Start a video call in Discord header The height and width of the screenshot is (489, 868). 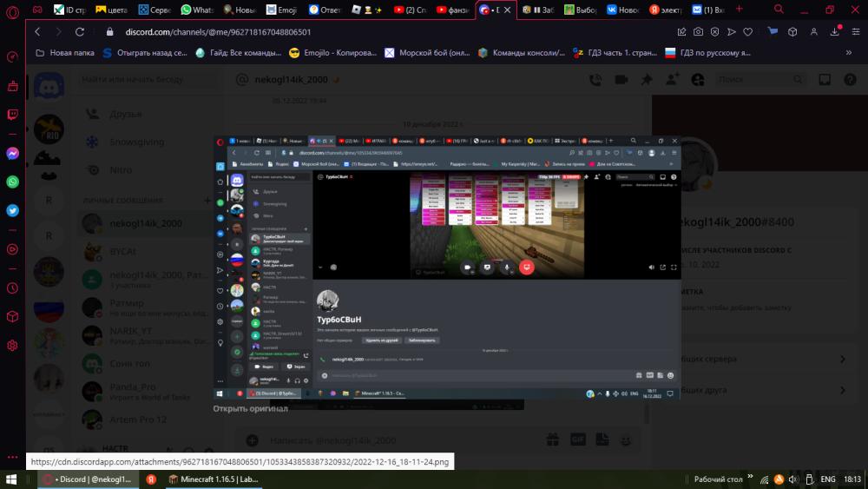[621, 80]
